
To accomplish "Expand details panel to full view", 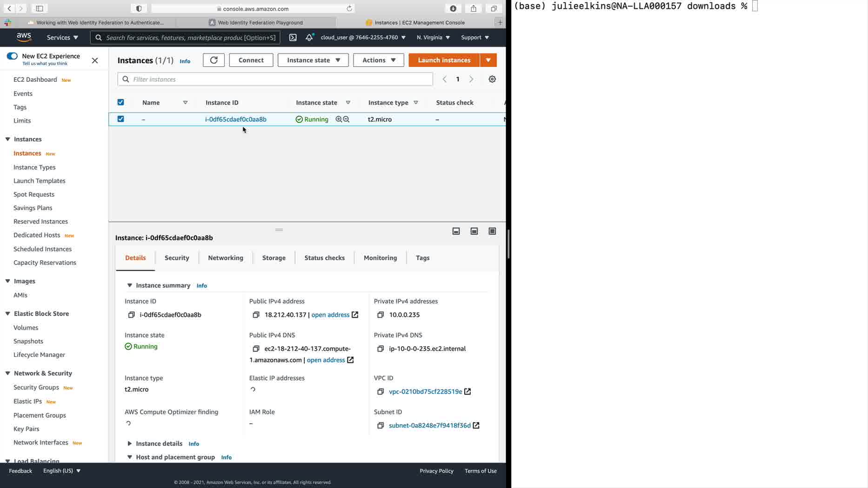I will point(492,231).
